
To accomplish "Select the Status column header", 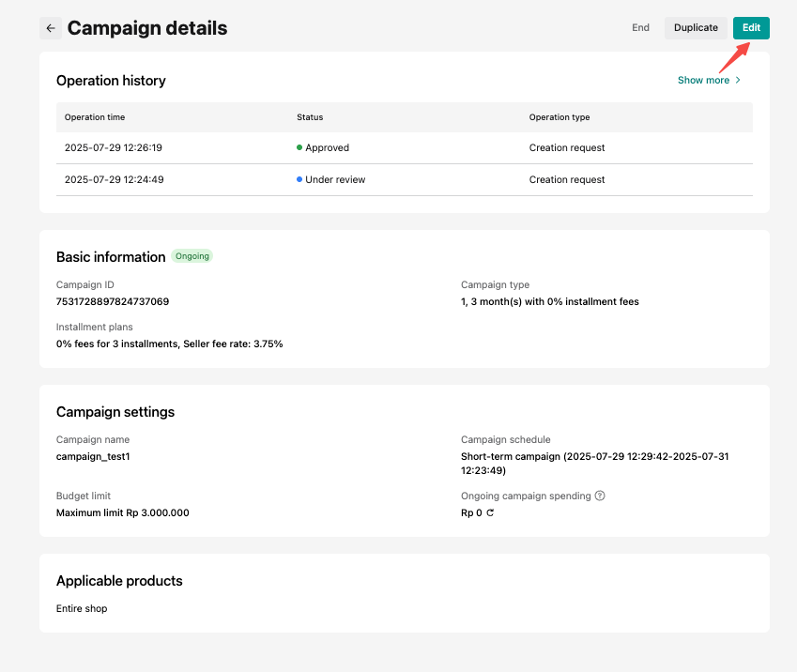I will coord(310,117).
